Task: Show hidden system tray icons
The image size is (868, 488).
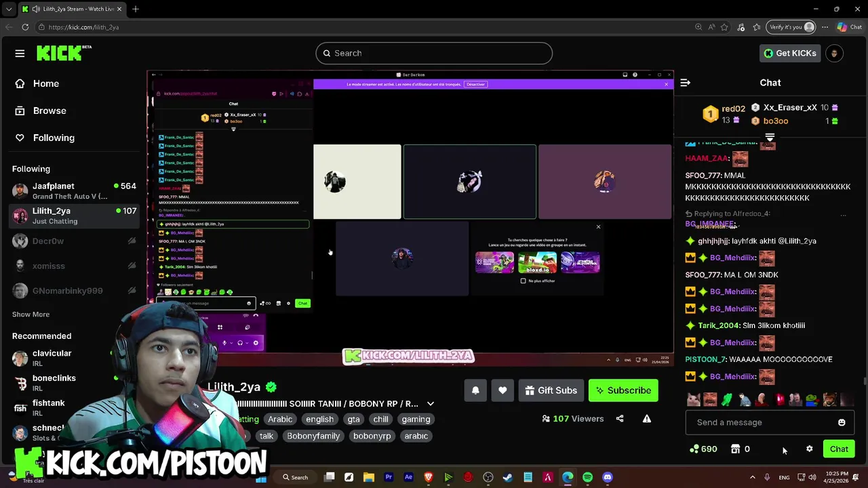Action: (752, 477)
